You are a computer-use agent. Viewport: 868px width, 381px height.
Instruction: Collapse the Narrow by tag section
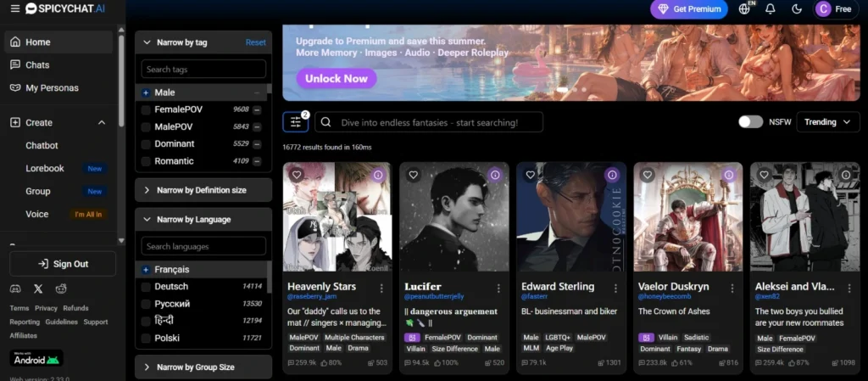pos(147,42)
